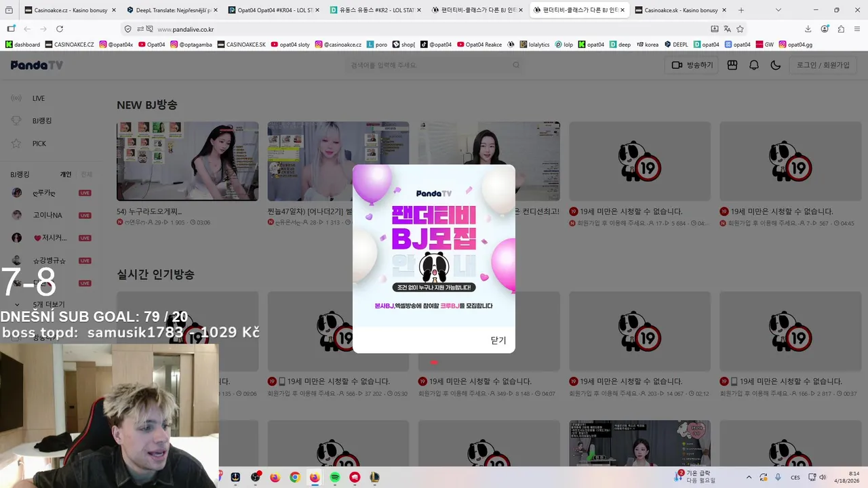Open the poro bookmark
The height and width of the screenshot is (488, 868).
tap(377, 44)
